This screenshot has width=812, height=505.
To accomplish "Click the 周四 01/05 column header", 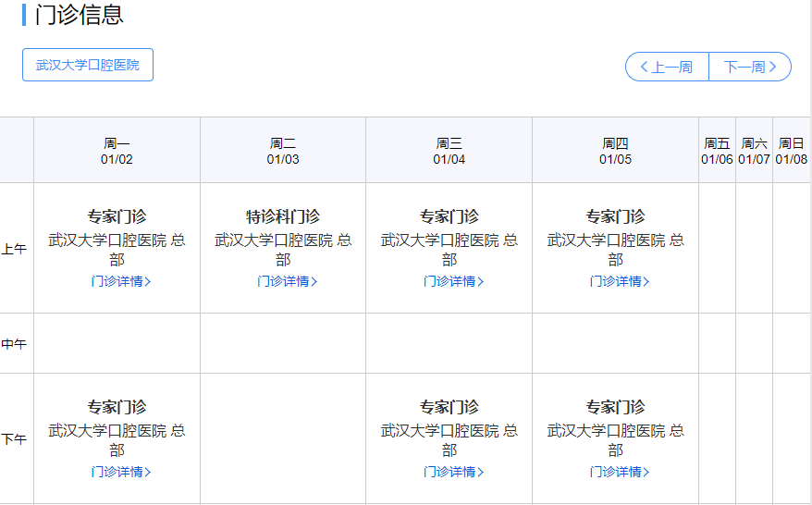I will pos(616,151).
